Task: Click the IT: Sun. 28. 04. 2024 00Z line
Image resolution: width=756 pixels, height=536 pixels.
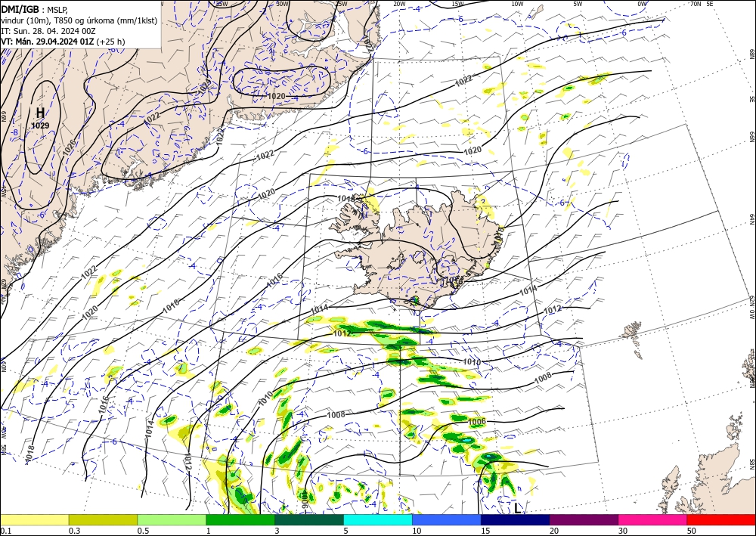Action: 48,31
